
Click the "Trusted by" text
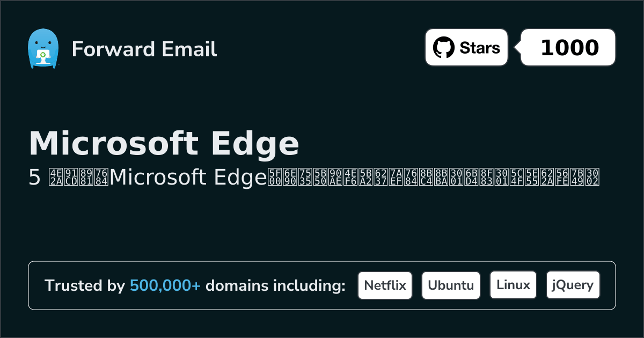pos(84,285)
